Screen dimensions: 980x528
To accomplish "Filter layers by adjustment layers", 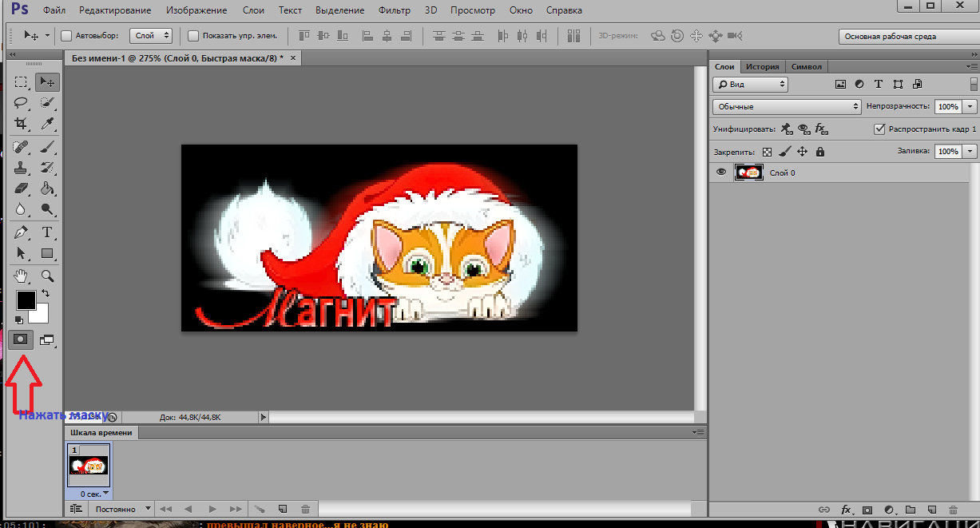I will coord(859,84).
